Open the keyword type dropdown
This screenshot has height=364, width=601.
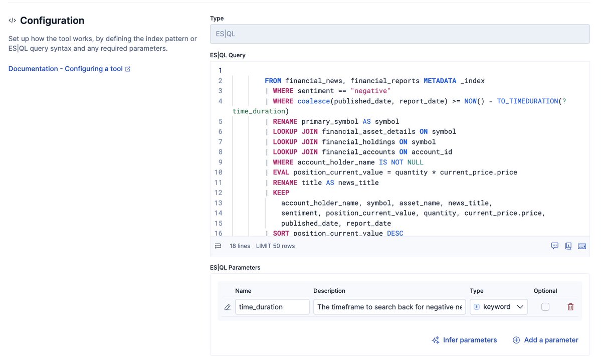[x=499, y=307]
